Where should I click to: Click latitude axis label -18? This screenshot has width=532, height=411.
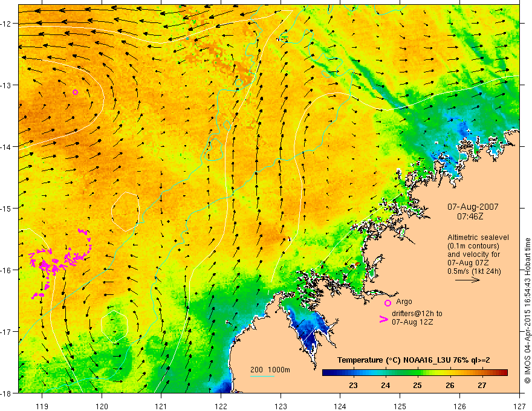coord(7,393)
